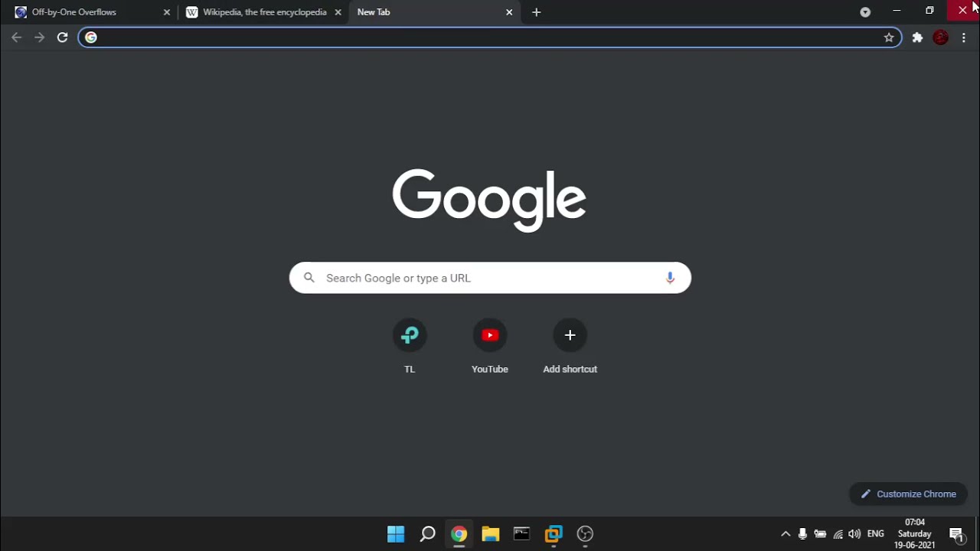980x551 pixels.
Task: Click the Search Google or type a URL box
Action: click(490, 278)
